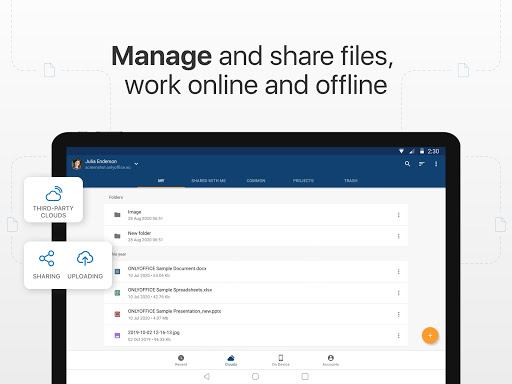The image size is (512, 384).
Task: Open options for ONLYOFFICE Sample Document.docx
Action: coord(398,272)
